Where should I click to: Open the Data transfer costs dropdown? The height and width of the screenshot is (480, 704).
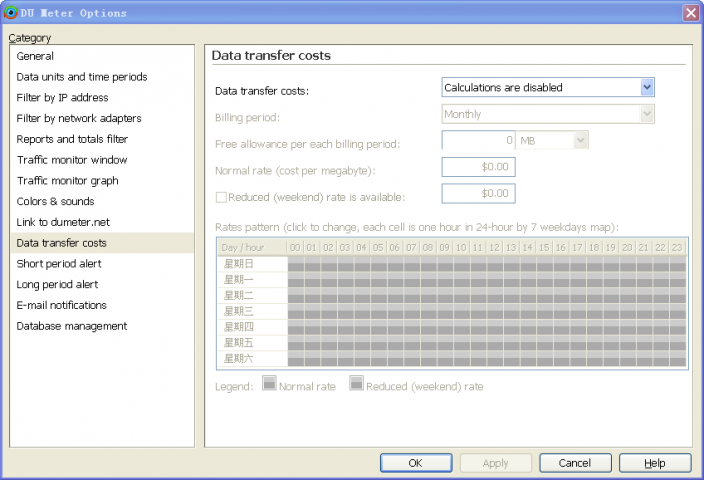click(x=647, y=87)
